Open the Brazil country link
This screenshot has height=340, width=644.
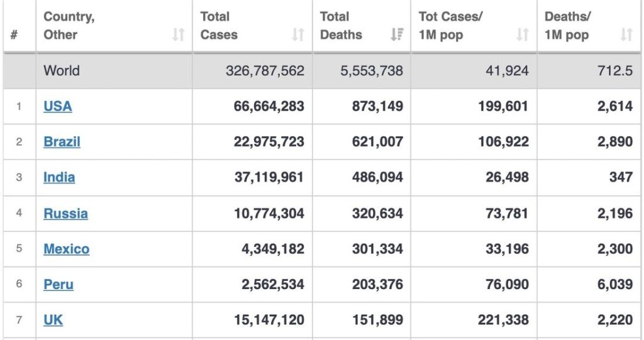point(62,141)
